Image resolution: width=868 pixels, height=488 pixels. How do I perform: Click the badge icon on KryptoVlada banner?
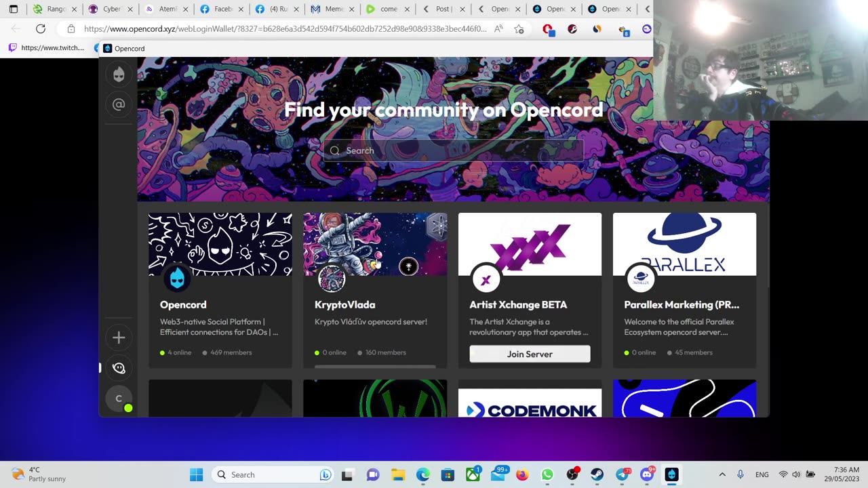pyautogui.click(x=408, y=266)
